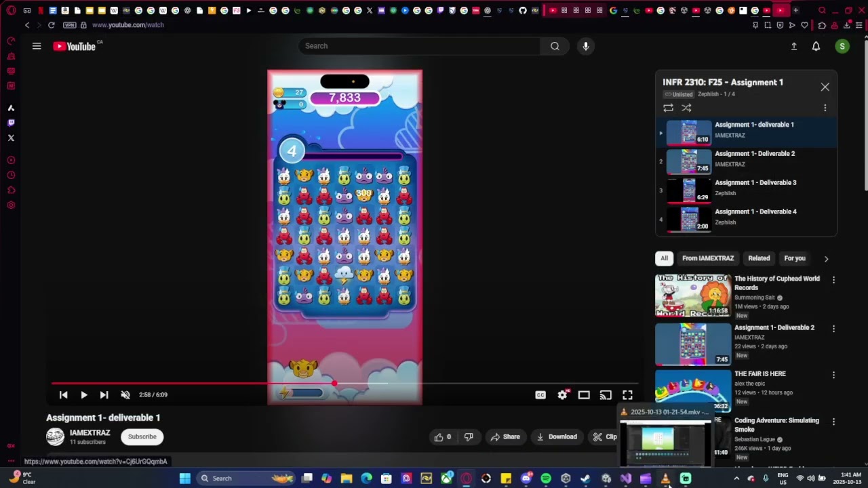Open Coding Adventure: Simulating Smoke video
Screen dimensions: 868x488
point(776,424)
